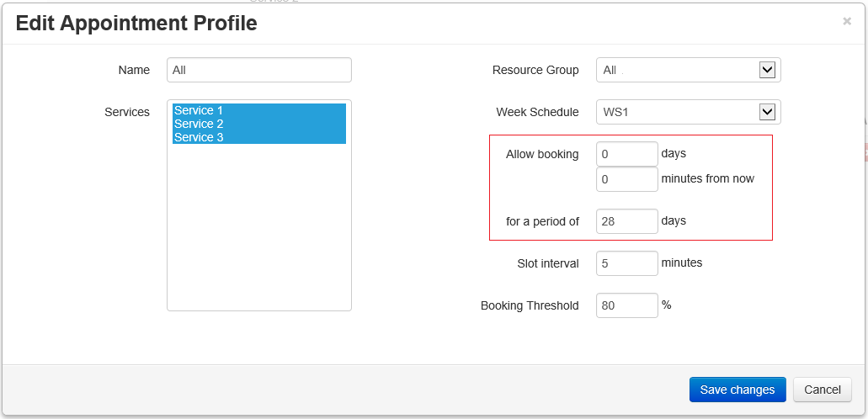The width and height of the screenshot is (868, 419).
Task: Open the Resource Group dropdown
Action: (x=688, y=71)
